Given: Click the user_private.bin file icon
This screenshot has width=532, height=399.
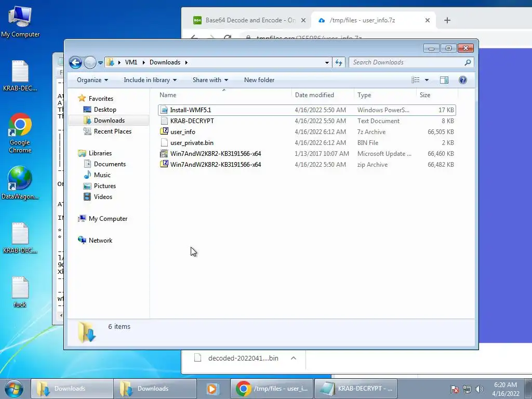Looking at the screenshot, I should pyautogui.click(x=164, y=142).
